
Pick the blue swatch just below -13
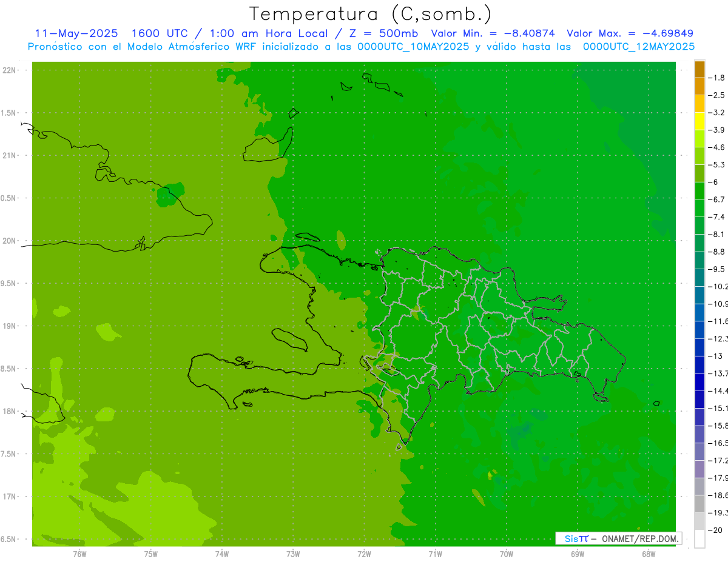coord(699,364)
